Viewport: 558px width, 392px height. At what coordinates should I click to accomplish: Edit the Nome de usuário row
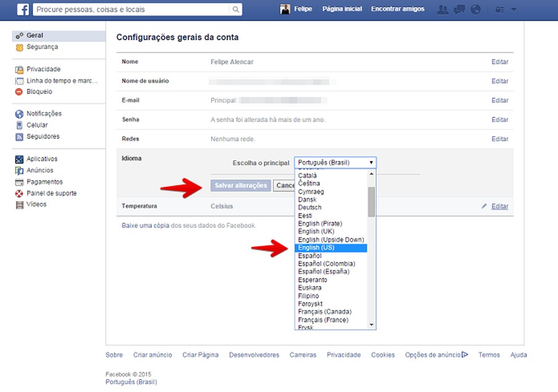pyautogui.click(x=500, y=81)
